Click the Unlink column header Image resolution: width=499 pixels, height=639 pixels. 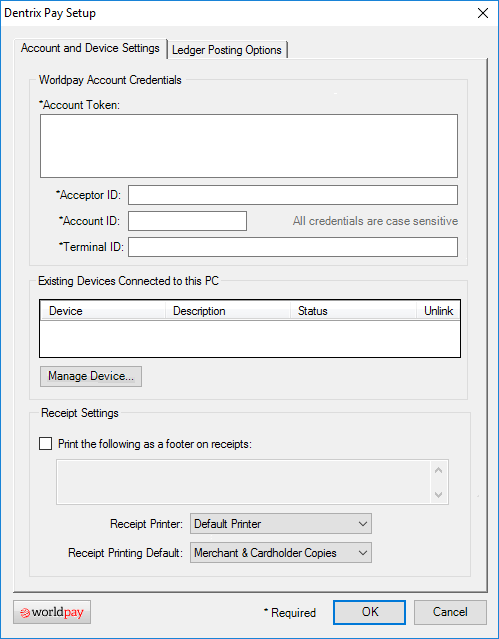[x=438, y=311]
